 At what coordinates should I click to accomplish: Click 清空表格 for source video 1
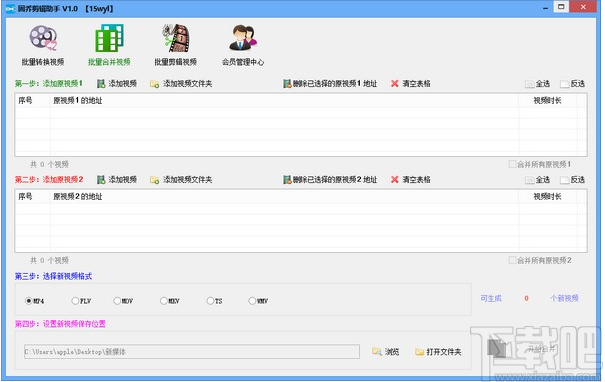411,83
